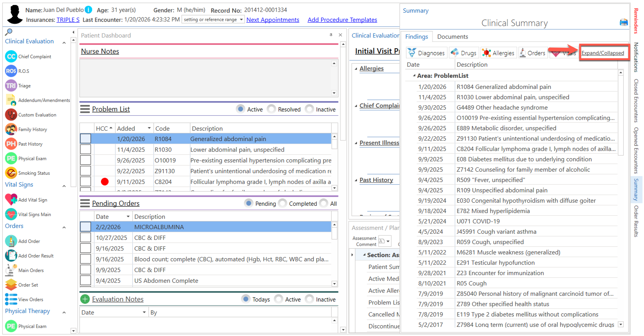Open the Next Appointments link
644x336 pixels.
click(272, 20)
